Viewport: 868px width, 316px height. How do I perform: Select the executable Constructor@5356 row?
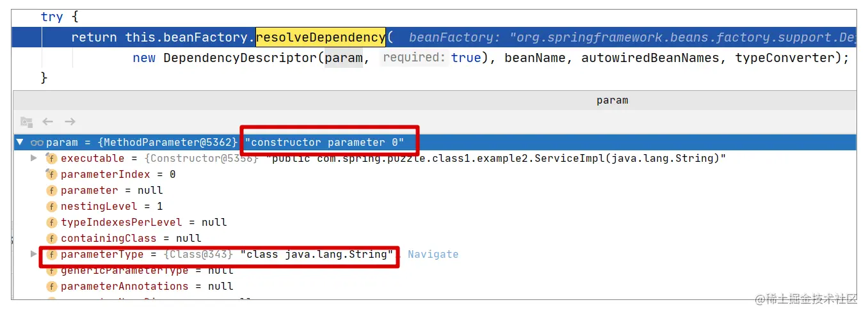tap(435, 158)
